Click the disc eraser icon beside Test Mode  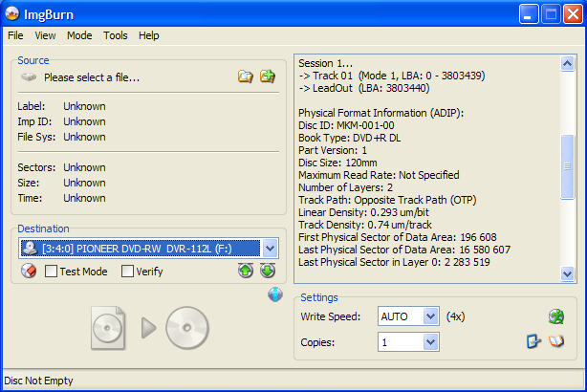29,271
